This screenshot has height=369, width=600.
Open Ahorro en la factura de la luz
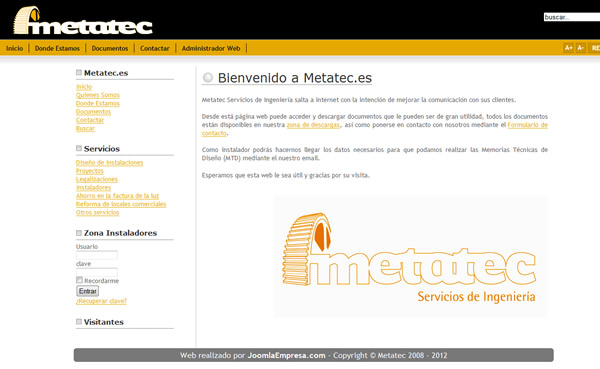click(117, 196)
